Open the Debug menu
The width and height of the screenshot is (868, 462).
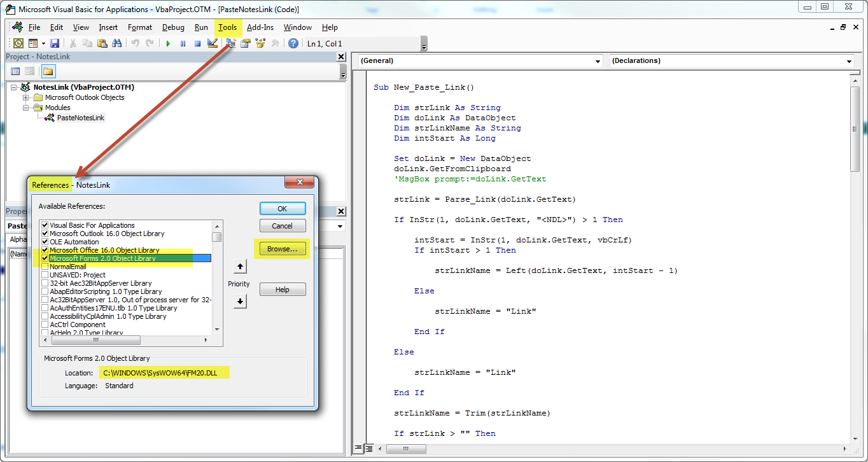tap(173, 27)
